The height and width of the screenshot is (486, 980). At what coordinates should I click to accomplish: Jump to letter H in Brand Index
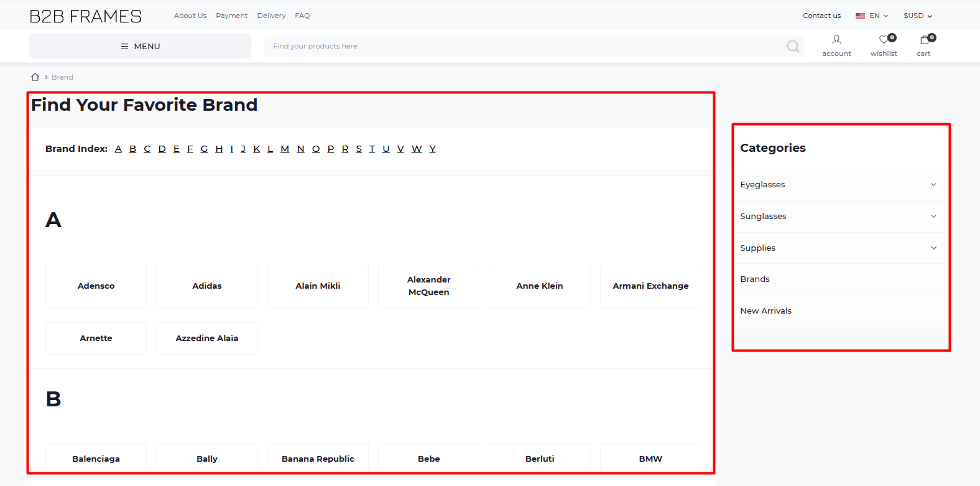(219, 149)
